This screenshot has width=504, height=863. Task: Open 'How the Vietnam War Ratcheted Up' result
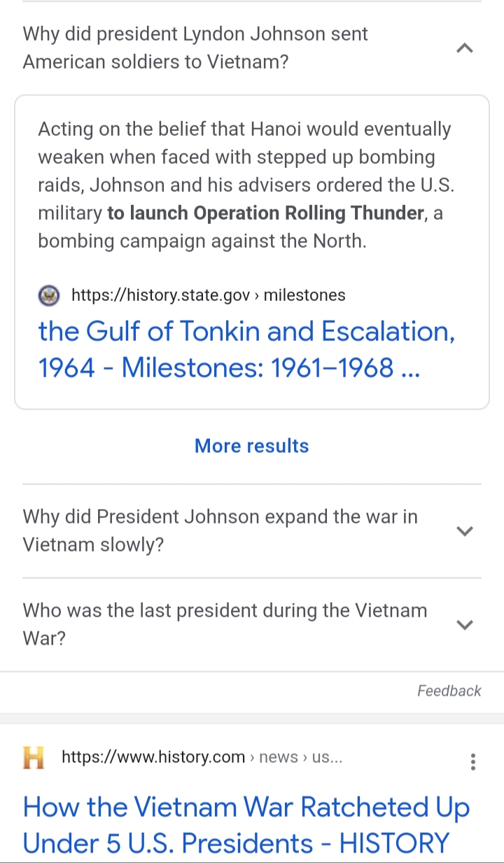[x=246, y=825]
